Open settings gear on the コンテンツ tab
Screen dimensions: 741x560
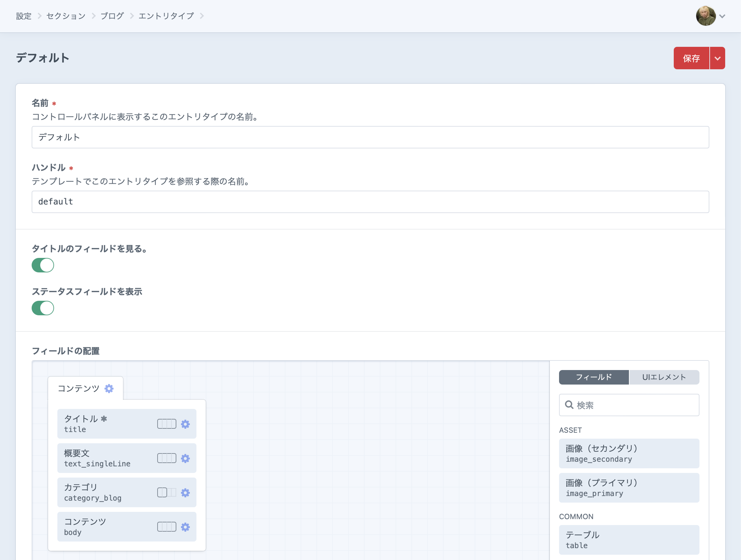point(108,389)
